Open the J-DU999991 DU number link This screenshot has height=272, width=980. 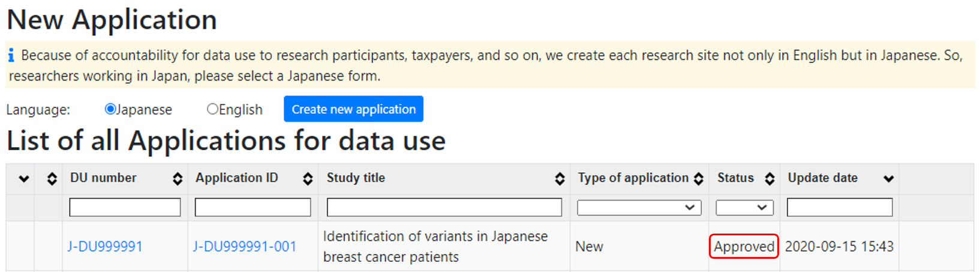tap(105, 247)
